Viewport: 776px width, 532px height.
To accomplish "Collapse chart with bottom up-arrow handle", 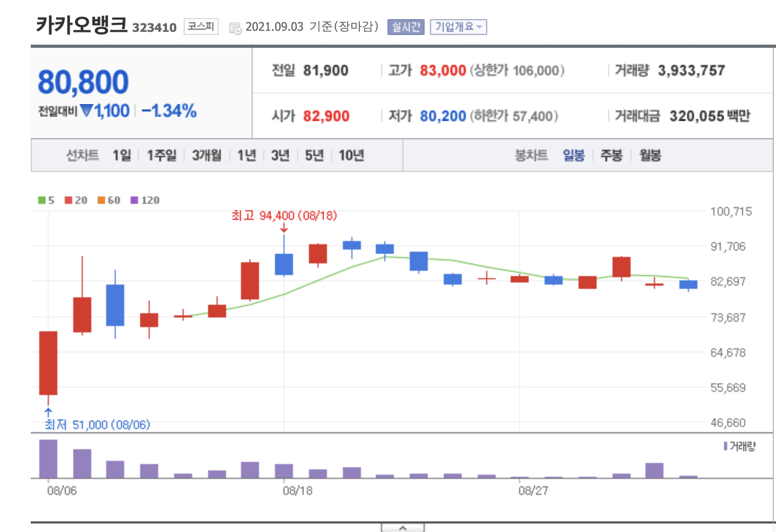I will (x=403, y=528).
